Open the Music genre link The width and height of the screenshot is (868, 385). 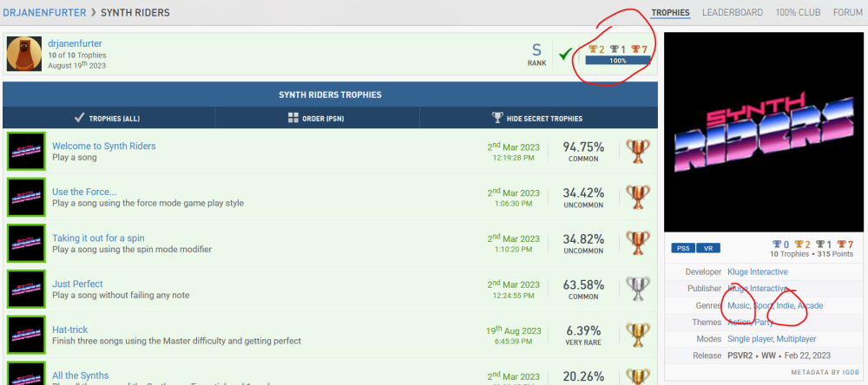click(739, 305)
